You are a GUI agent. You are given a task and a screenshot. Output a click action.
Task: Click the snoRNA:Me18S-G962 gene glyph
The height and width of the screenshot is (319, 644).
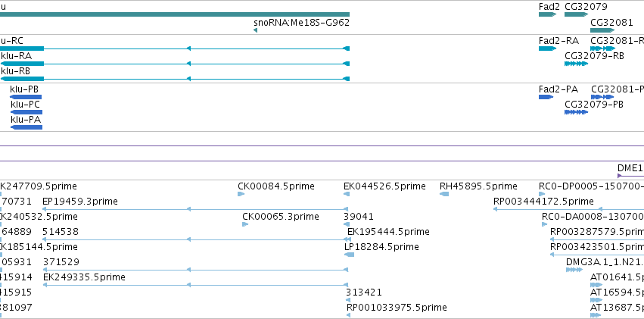tap(256, 30)
